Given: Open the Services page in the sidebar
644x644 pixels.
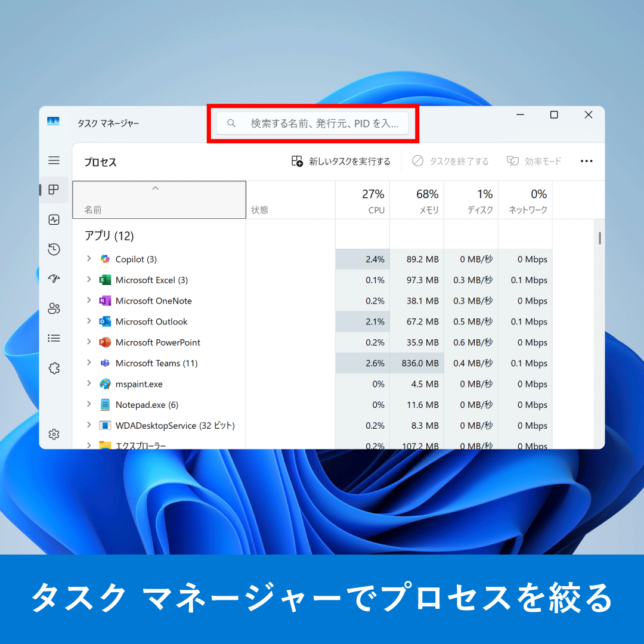Looking at the screenshot, I should [x=54, y=368].
